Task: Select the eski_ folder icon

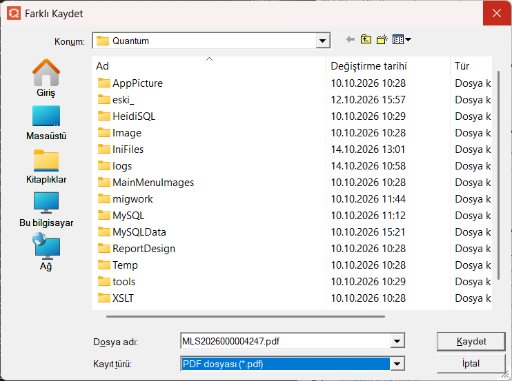Action: coord(104,100)
